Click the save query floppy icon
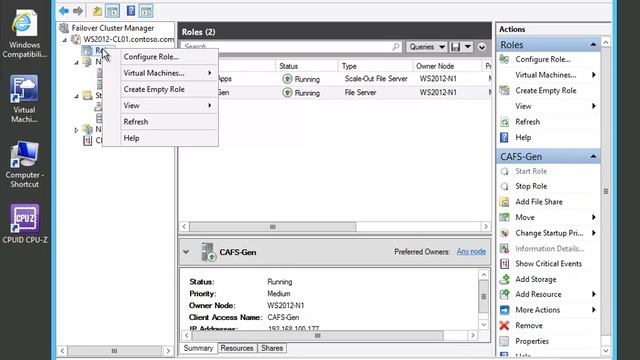Screen dimensions: 640x360 click(x=456, y=47)
